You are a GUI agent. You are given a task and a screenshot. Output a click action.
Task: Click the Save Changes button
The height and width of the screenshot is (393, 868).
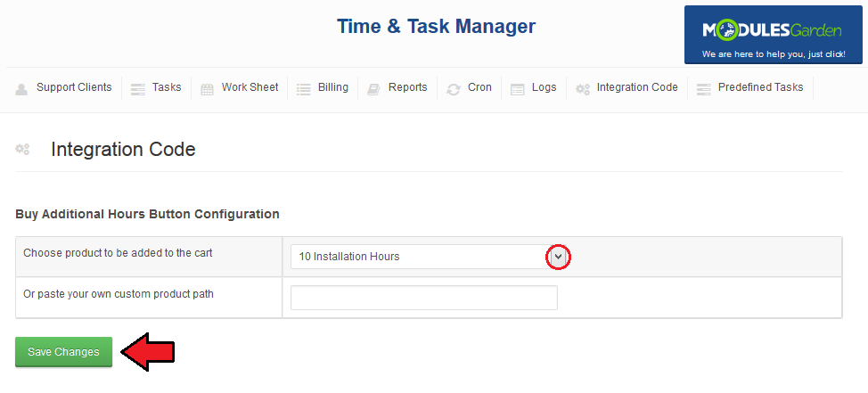[63, 352]
